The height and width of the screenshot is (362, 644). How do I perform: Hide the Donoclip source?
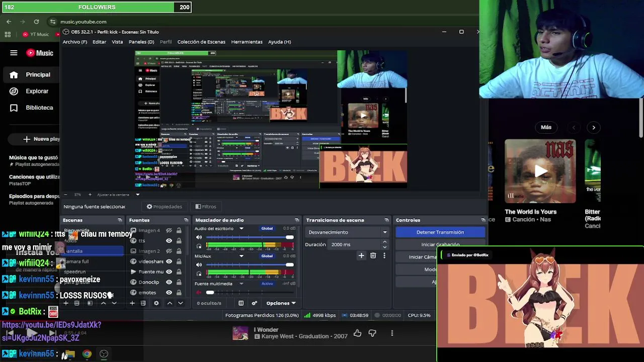169,282
